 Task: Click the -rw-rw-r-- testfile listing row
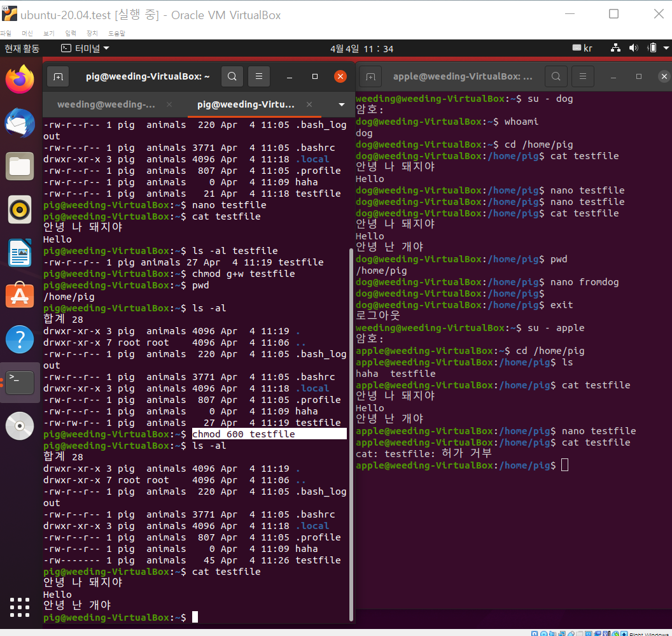pos(192,423)
